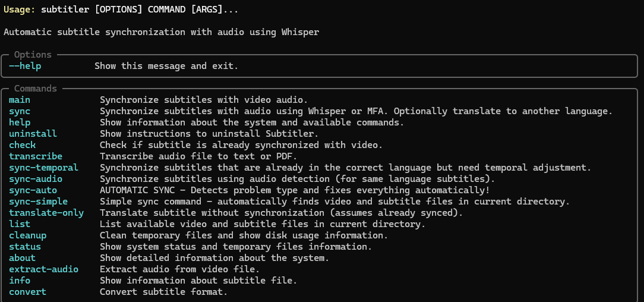The height and width of the screenshot is (302, 644).
Task: Click the --help option text
Action: [25, 66]
